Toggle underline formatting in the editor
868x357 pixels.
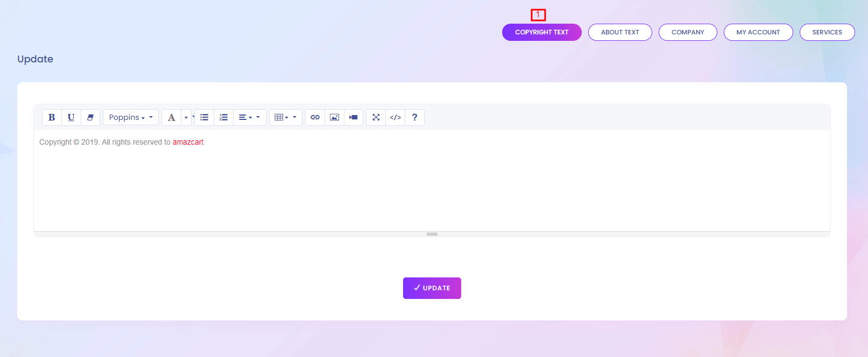(x=71, y=117)
